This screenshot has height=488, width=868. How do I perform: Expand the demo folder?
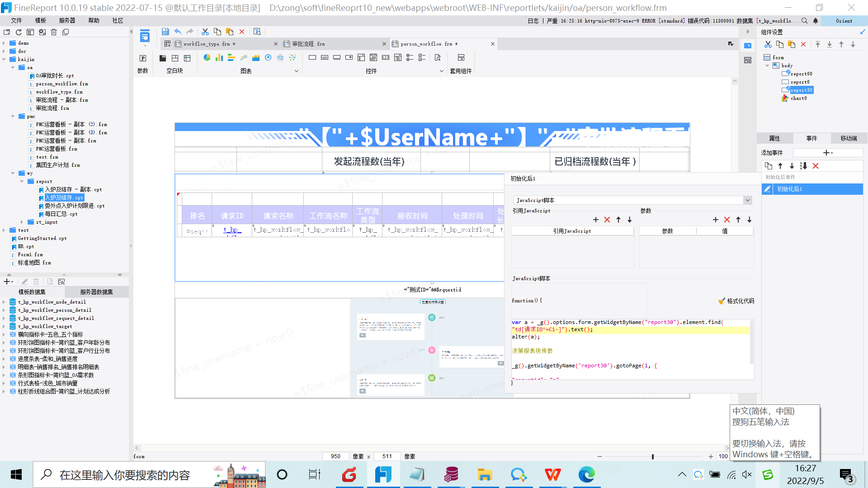(4, 43)
